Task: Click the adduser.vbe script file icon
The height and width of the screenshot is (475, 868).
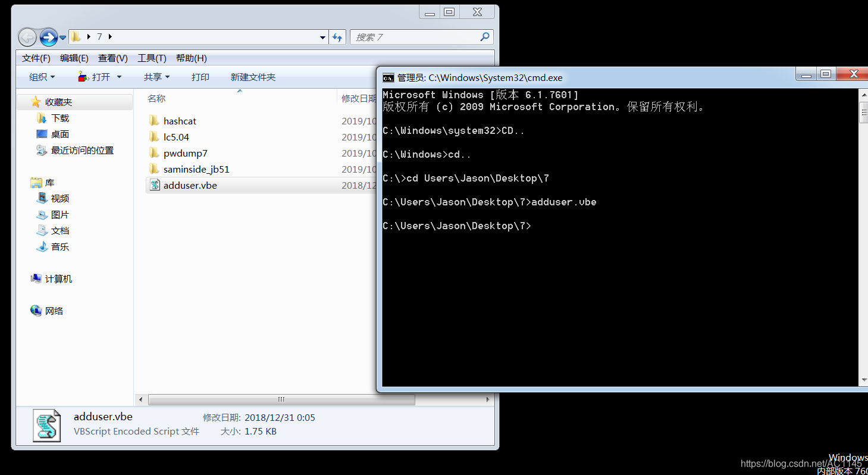Action: (155, 185)
